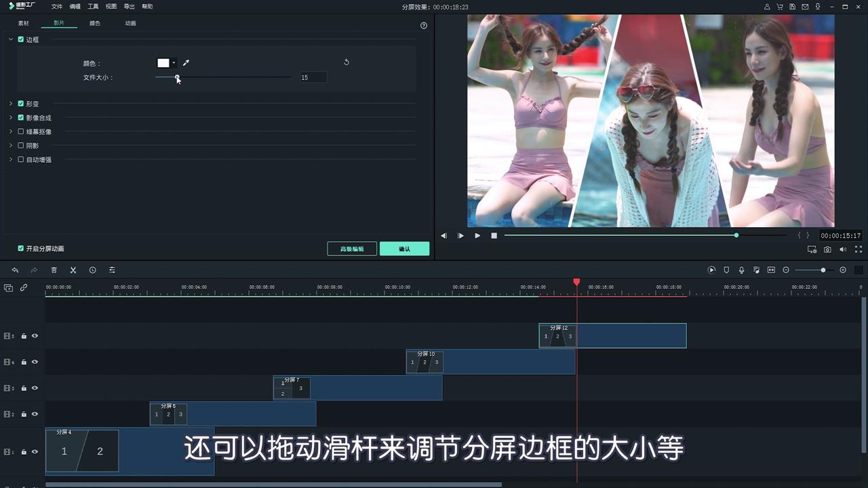Screen dimensions: 868x488
Task: Click the preview playback progress bar
Action: pos(647,235)
